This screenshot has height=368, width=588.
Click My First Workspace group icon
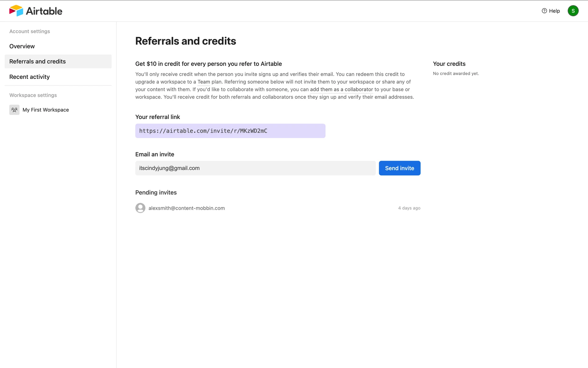(x=14, y=110)
